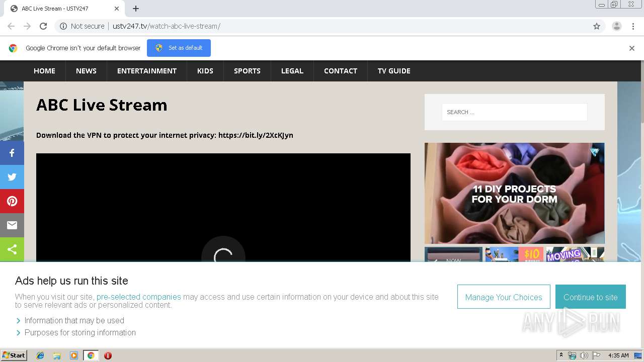
Task: Go back to previous page
Action: (x=11, y=26)
